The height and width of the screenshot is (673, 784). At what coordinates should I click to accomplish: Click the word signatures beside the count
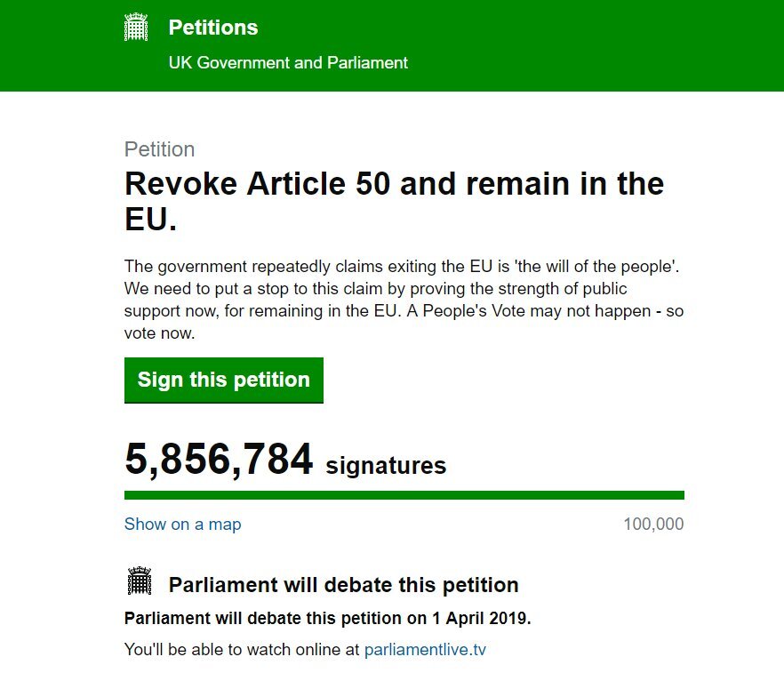pyautogui.click(x=386, y=466)
